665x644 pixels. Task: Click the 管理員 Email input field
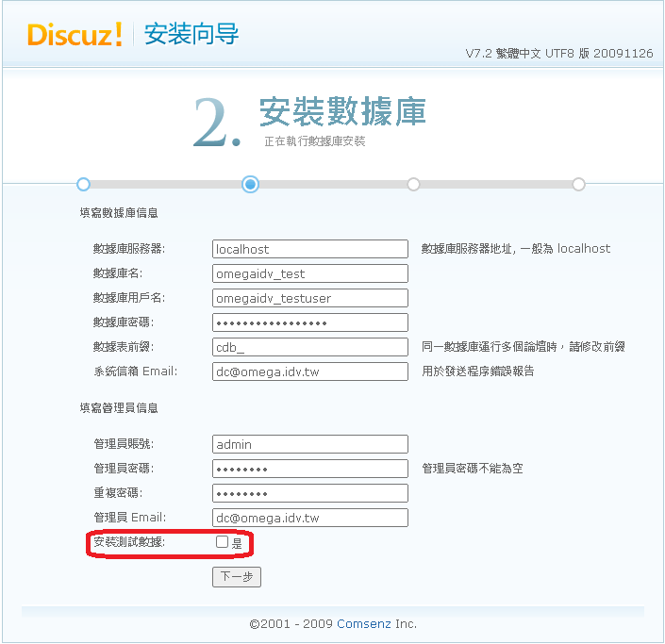click(x=309, y=518)
